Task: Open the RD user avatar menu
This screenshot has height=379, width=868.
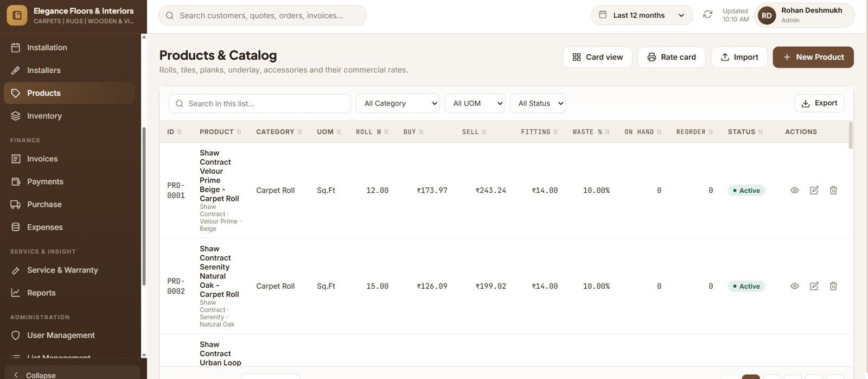Action: [x=767, y=15]
